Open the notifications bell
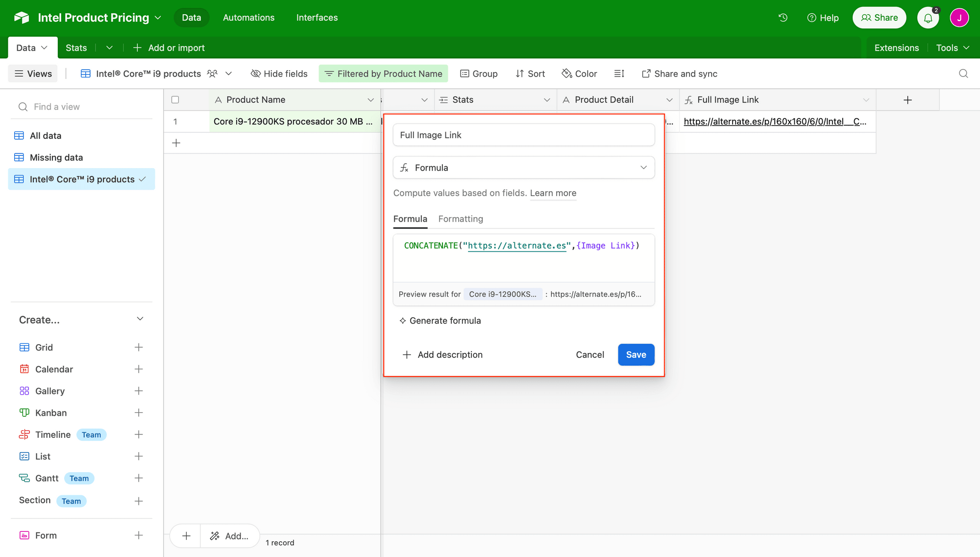 pos(928,18)
